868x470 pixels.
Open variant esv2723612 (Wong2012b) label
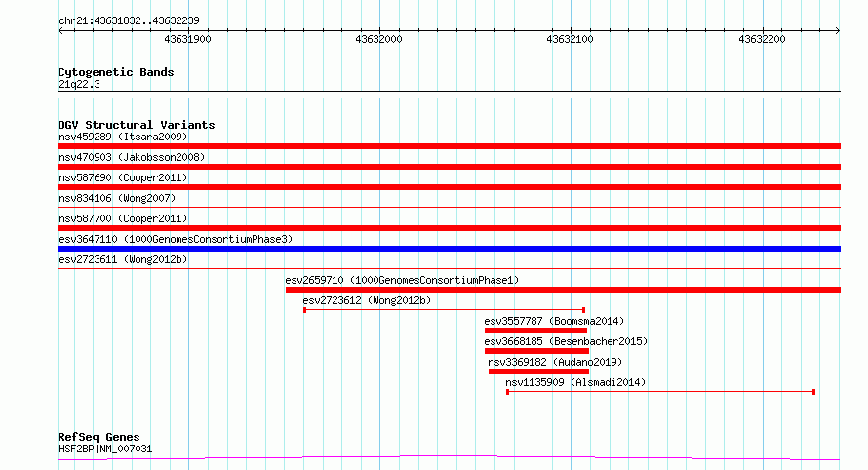tap(367, 300)
